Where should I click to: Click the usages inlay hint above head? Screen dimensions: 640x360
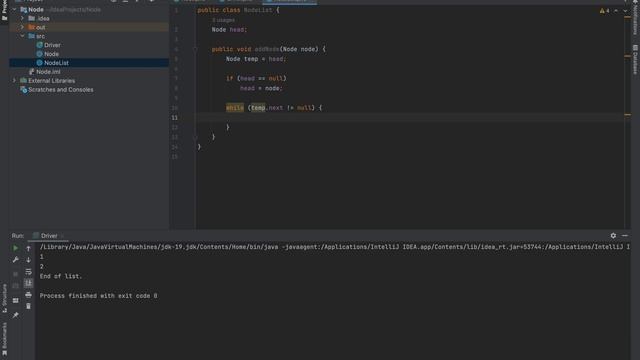click(x=223, y=20)
